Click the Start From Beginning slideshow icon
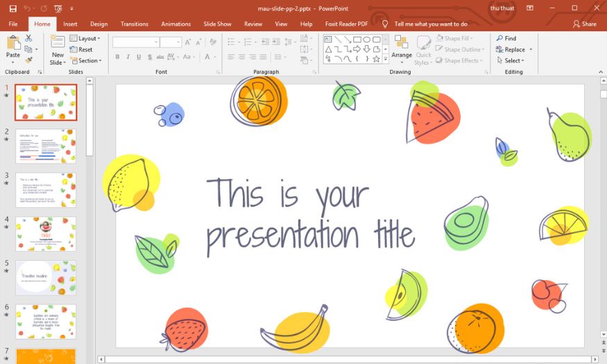The image size is (607, 364). pos(58,8)
